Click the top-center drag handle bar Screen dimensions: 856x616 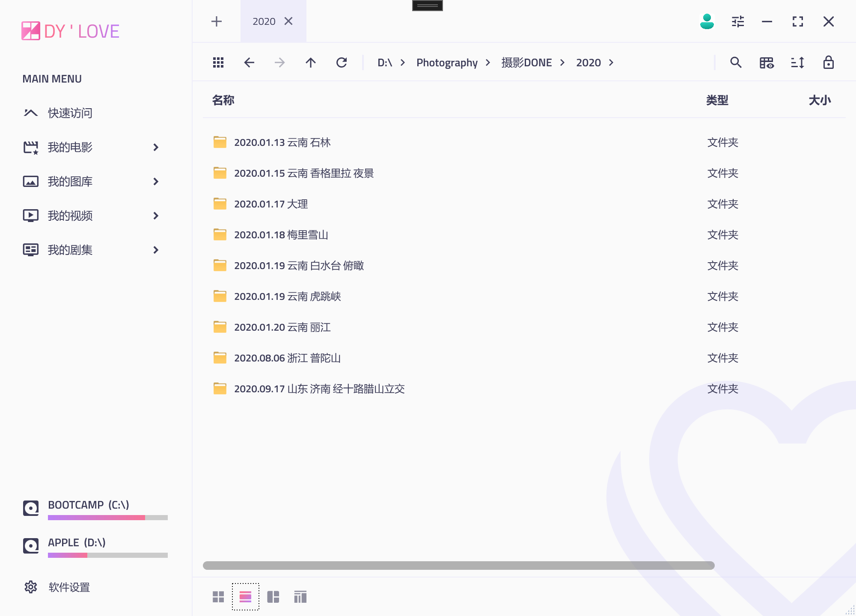(428, 6)
